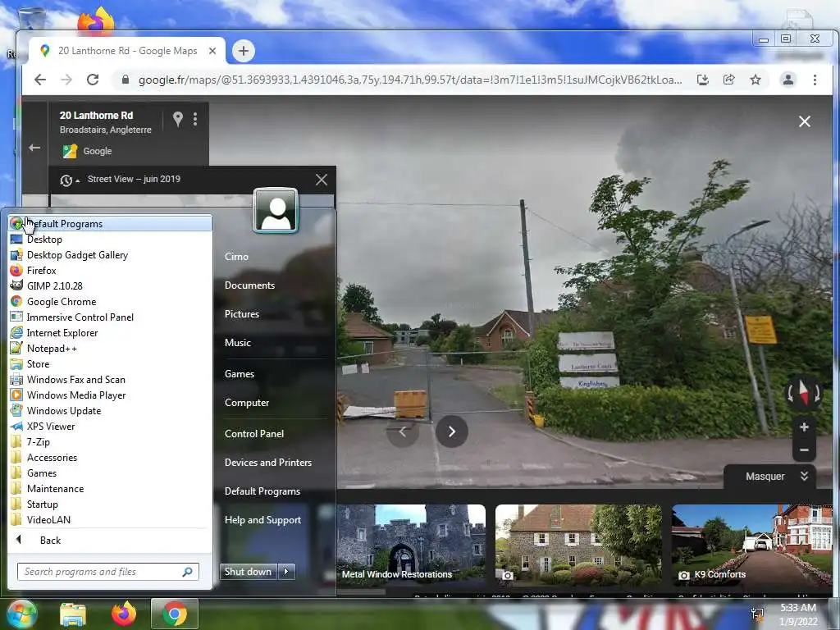The height and width of the screenshot is (630, 840).
Task: Expand the Games folder in programs list
Action: tap(110, 473)
